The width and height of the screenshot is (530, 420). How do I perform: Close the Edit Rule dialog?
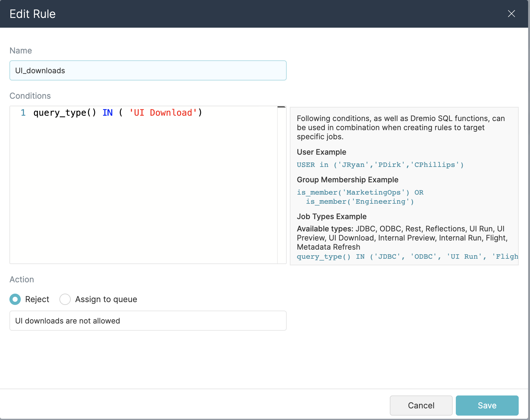coord(511,14)
